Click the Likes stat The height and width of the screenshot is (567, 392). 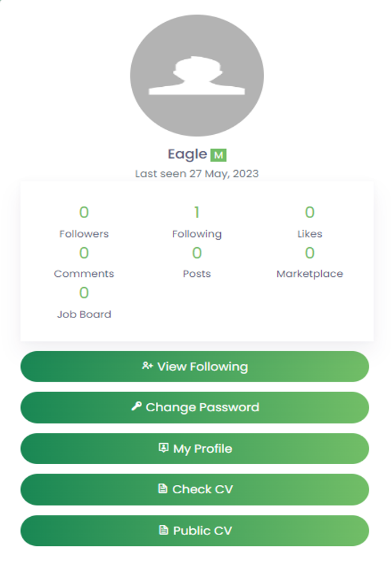pos(310,222)
